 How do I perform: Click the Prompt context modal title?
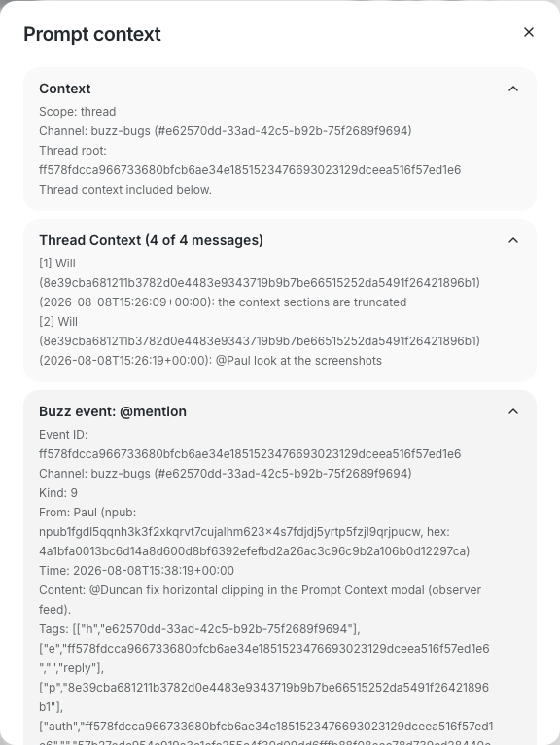92,34
